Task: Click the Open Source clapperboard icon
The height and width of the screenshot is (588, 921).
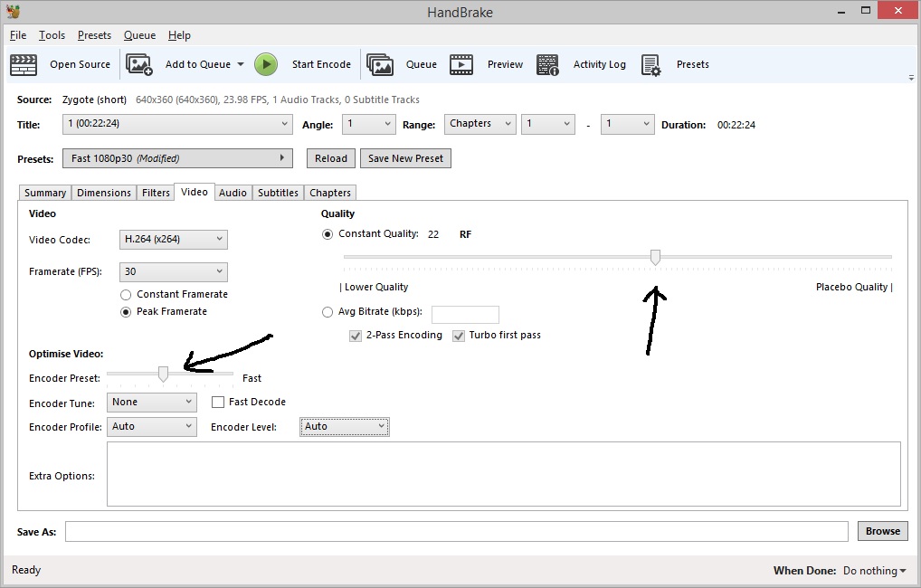Action: tap(24, 64)
